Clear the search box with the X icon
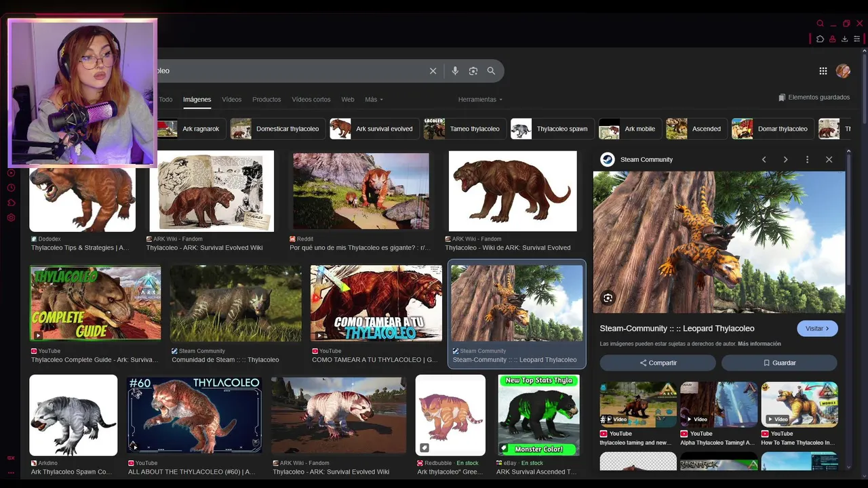The width and height of the screenshot is (868, 488). (x=433, y=71)
